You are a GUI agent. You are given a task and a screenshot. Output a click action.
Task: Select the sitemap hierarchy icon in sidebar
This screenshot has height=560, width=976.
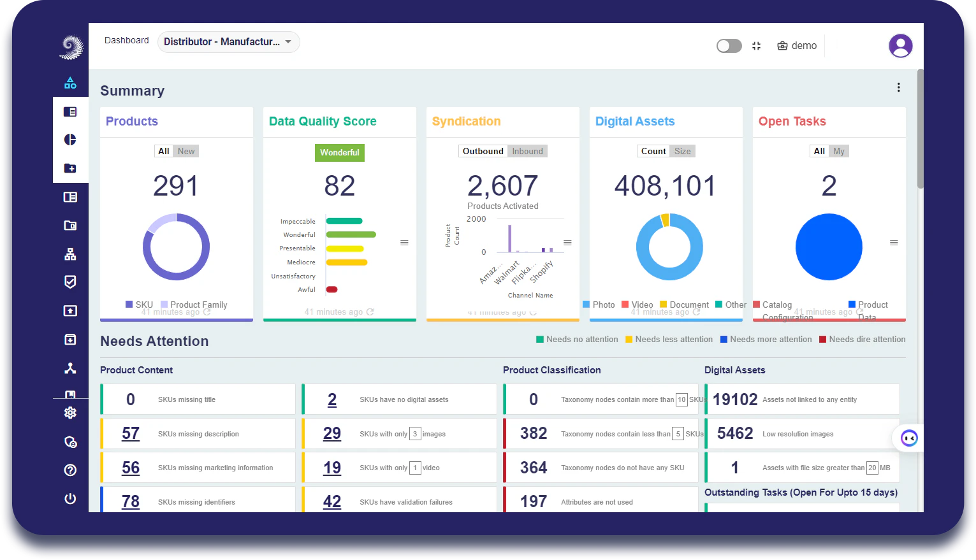coord(70,254)
